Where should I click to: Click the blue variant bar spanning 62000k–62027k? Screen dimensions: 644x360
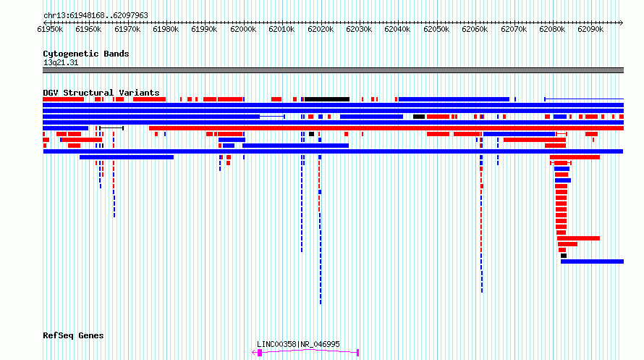[295, 146]
